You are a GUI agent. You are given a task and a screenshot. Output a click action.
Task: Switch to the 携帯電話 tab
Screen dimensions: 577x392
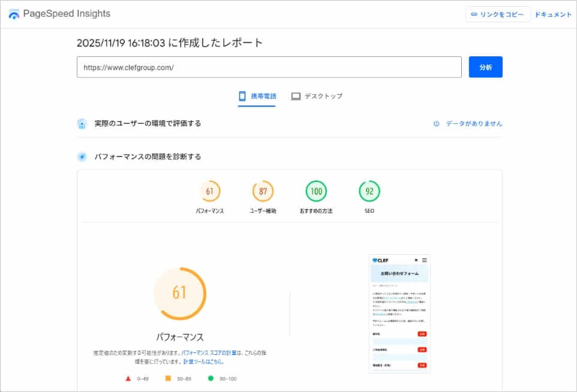(257, 96)
